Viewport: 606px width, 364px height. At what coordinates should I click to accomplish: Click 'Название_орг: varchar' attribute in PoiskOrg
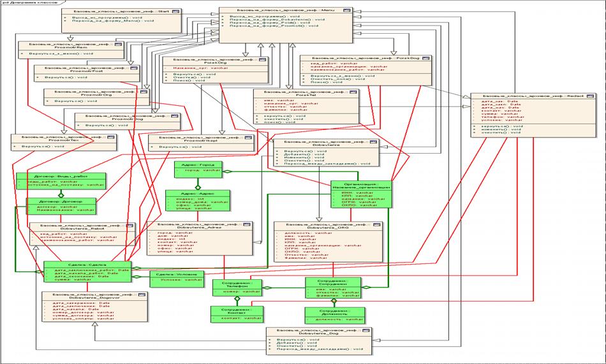[200, 68]
